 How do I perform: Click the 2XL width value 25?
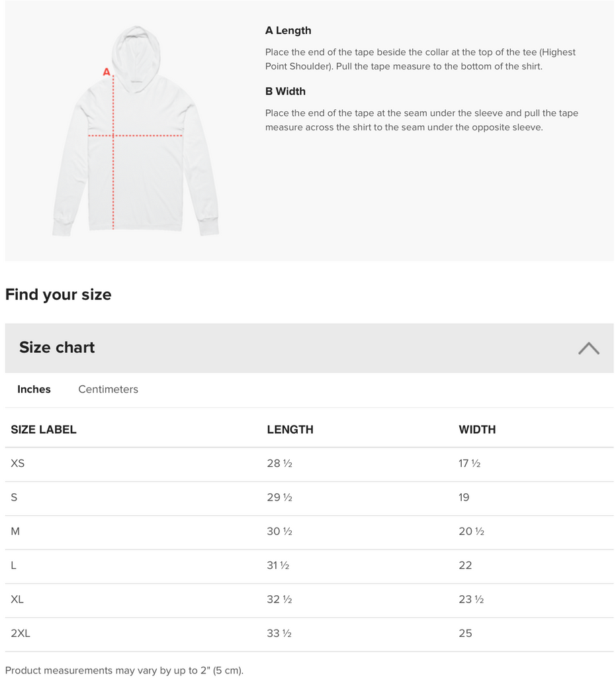[x=465, y=634]
